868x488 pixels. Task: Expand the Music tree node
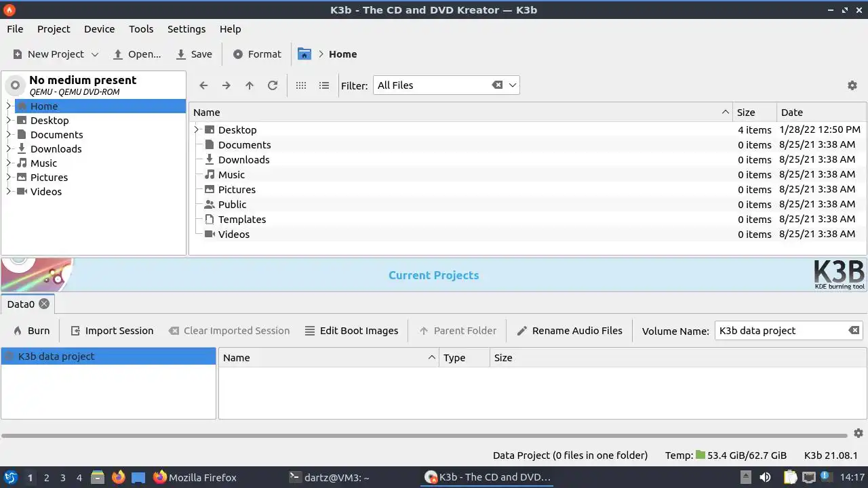(x=9, y=163)
